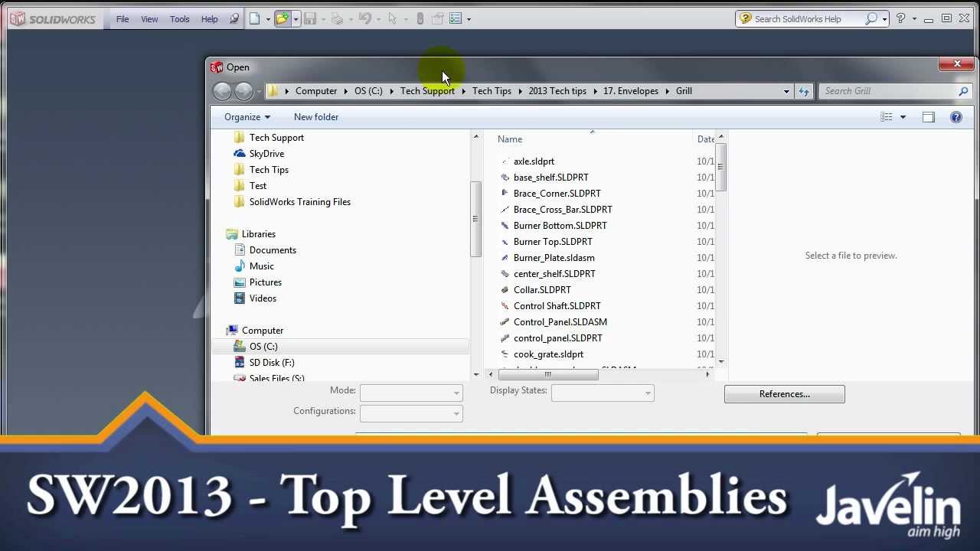Click the New folder button
This screenshot has width=980, height=551.
click(x=316, y=116)
